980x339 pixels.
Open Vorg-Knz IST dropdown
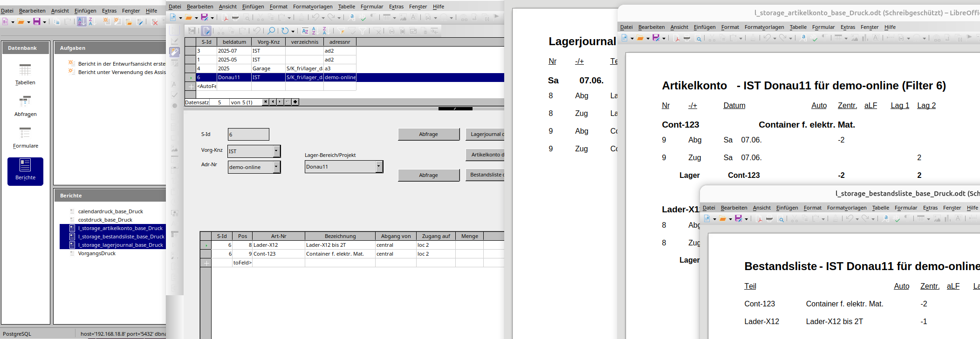[x=276, y=151]
